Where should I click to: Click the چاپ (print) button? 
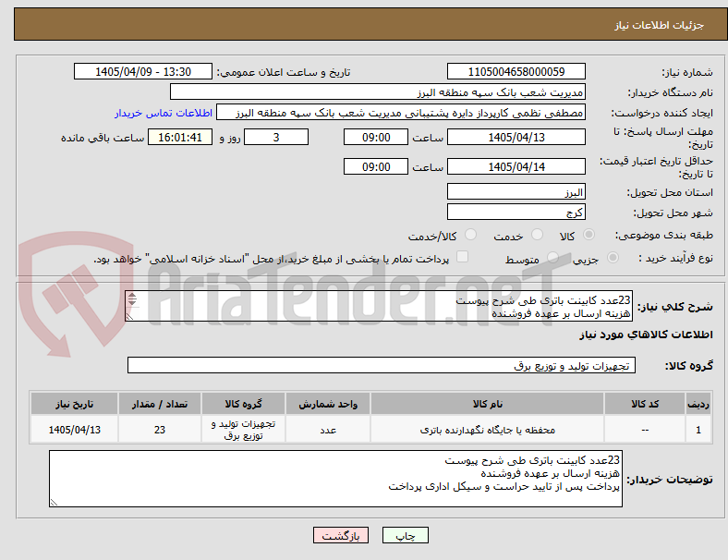tap(405, 535)
